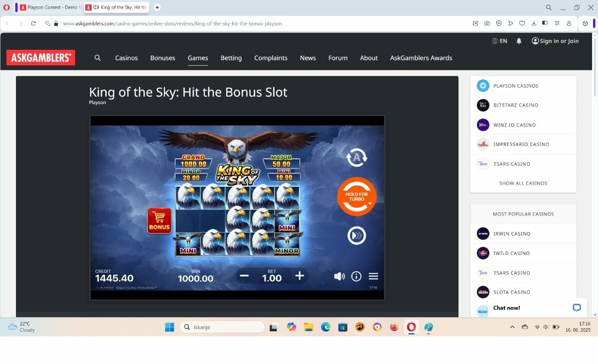Open the Opera main menu icon
The image size is (598, 364).
pos(6,7)
